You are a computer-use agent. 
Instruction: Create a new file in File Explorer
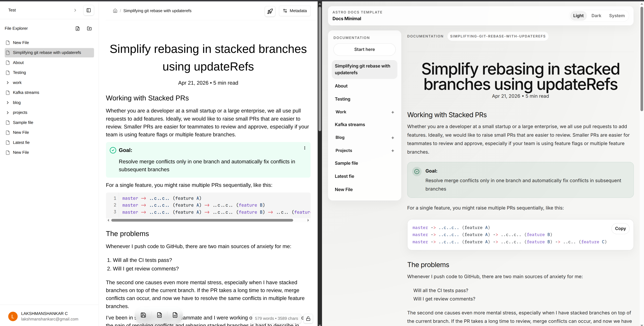[x=77, y=29]
